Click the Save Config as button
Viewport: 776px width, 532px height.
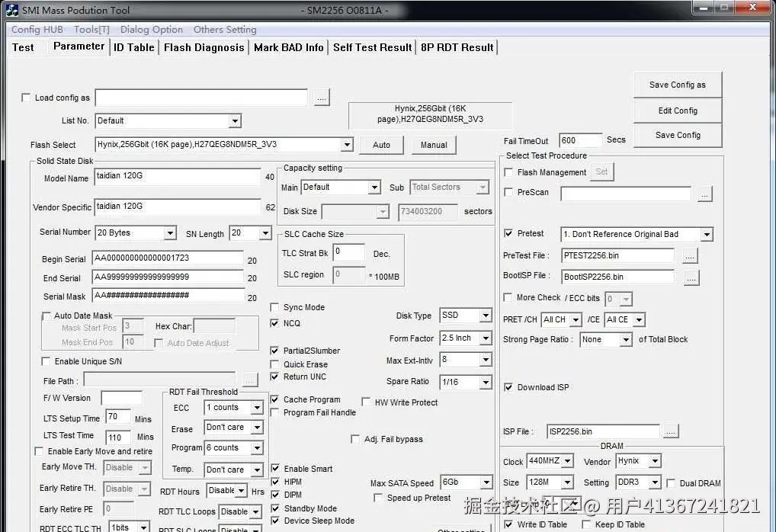(678, 85)
